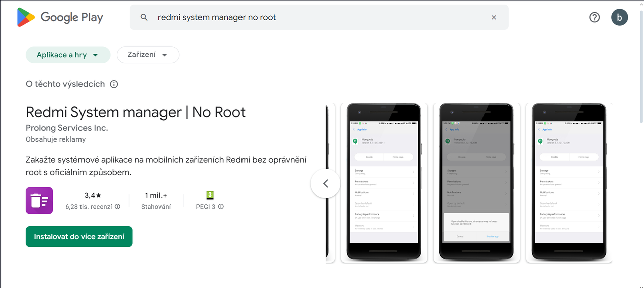Show info about the 6,28 tis. review count
Image resolution: width=644 pixels, height=288 pixels.
[x=117, y=207]
